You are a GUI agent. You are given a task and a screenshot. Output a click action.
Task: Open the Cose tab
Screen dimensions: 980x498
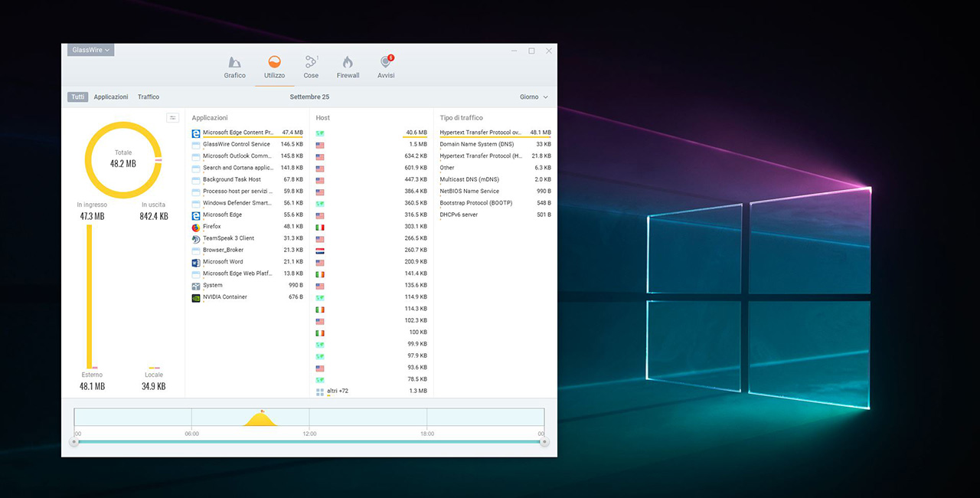coord(311,67)
